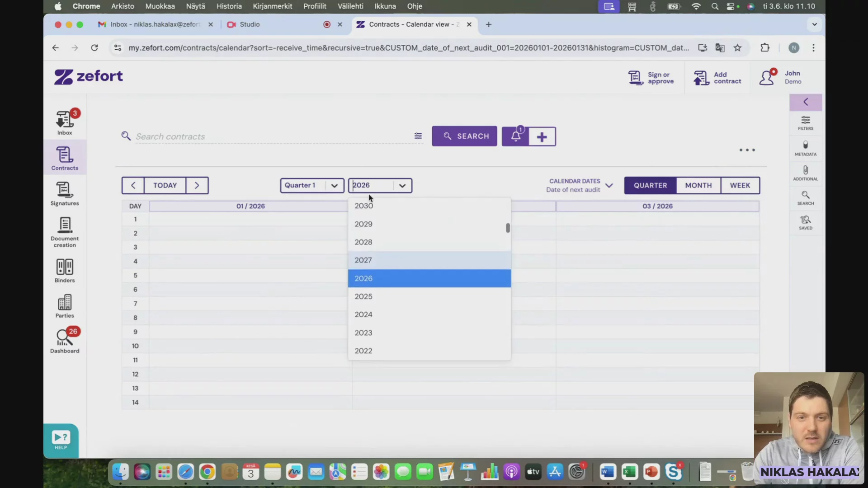Open the three-dot more options menu

(x=747, y=150)
